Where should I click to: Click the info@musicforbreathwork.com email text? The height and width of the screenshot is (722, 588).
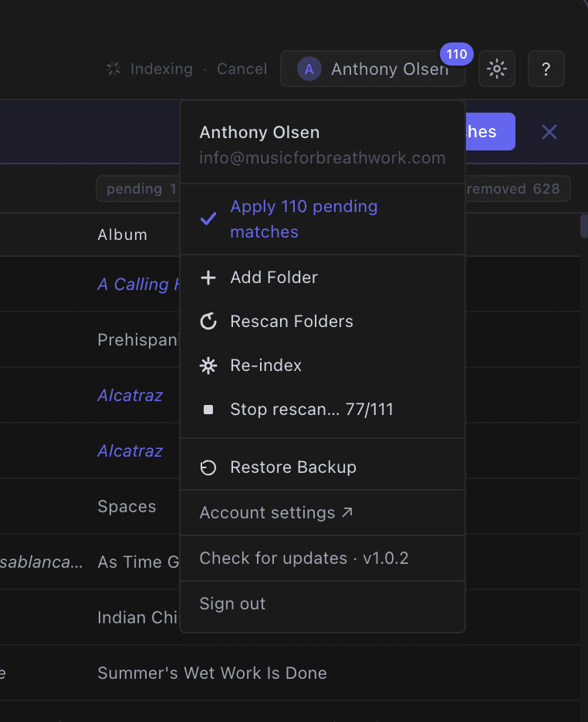pyautogui.click(x=323, y=158)
